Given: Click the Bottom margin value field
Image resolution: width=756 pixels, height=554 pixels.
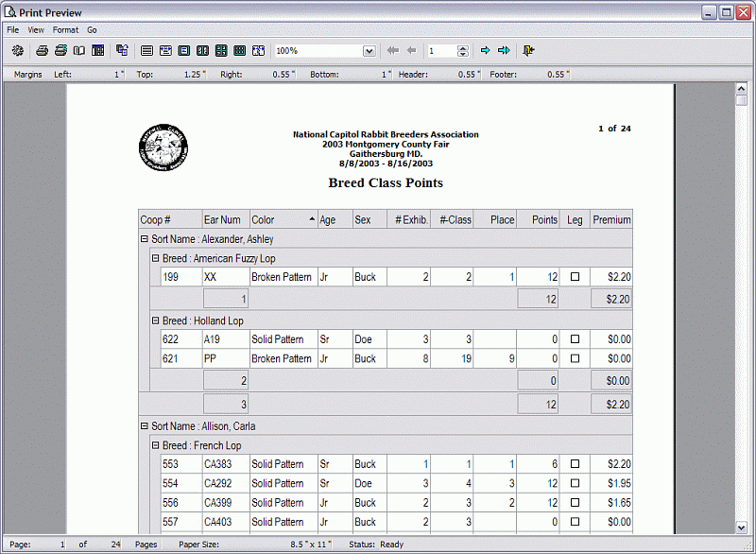Looking at the screenshot, I should pos(367,75).
